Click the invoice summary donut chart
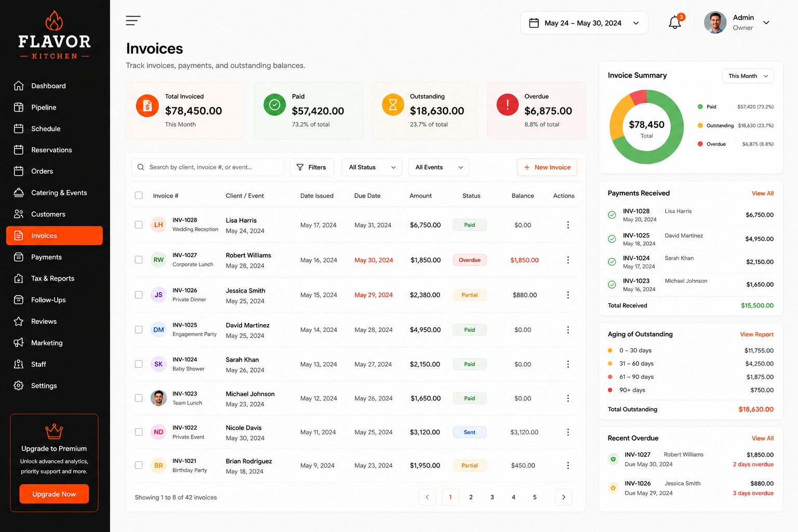798x532 pixels. click(x=647, y=127)
